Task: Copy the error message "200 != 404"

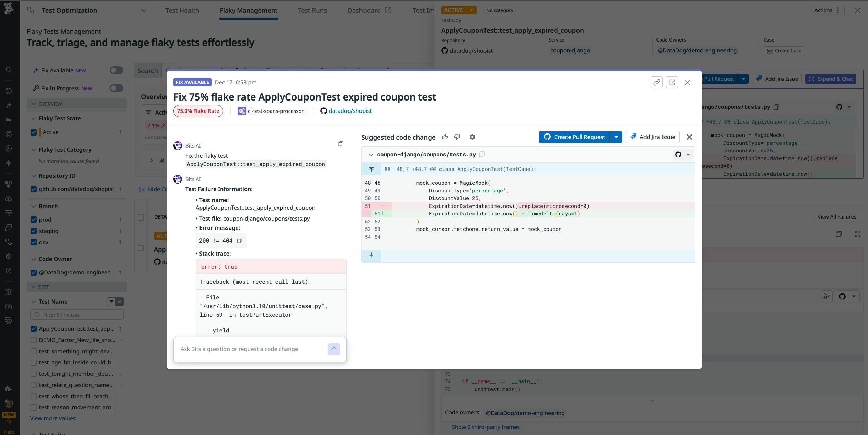Action: click(239, 240)
